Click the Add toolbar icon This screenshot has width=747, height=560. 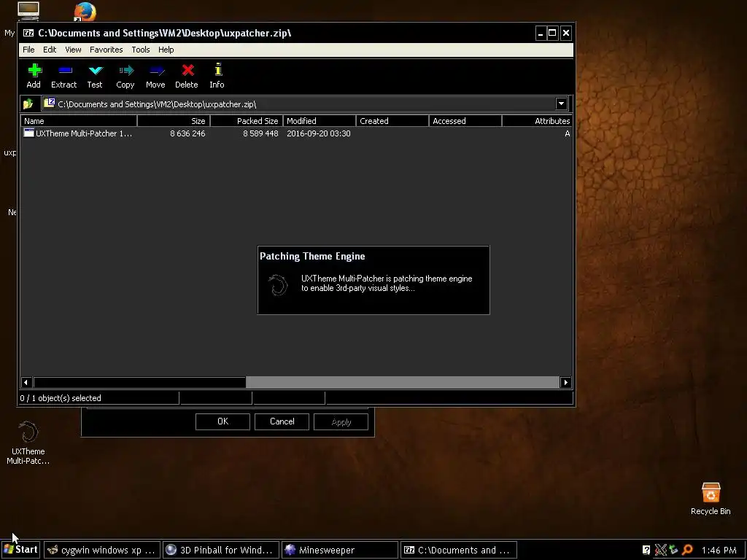point(34,71)
